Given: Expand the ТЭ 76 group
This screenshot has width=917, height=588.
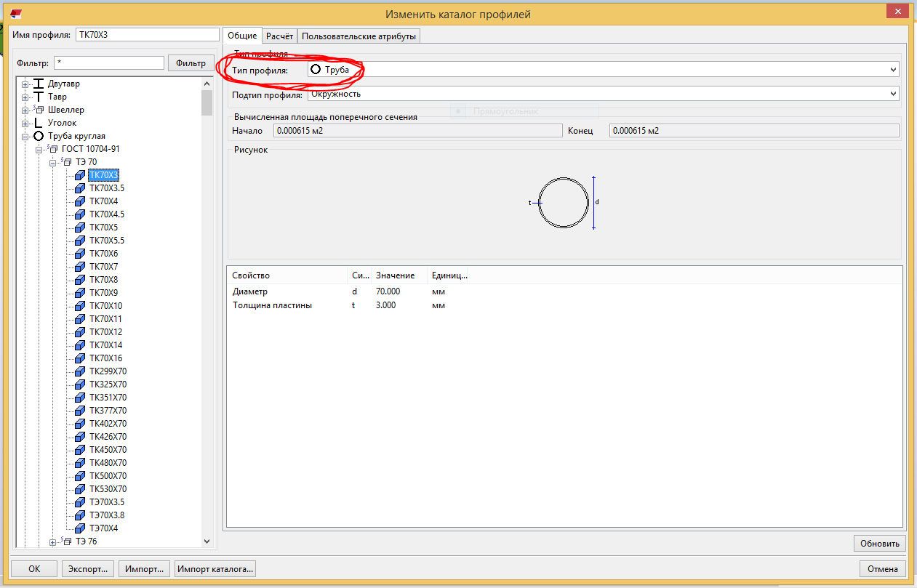Looking at the screenshot, I should point(52,541).
